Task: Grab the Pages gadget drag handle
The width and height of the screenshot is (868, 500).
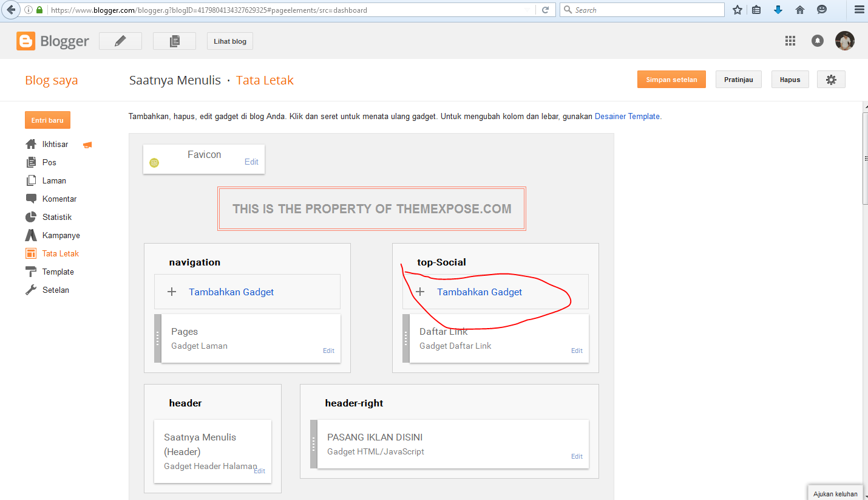Action: coord(158,338)
